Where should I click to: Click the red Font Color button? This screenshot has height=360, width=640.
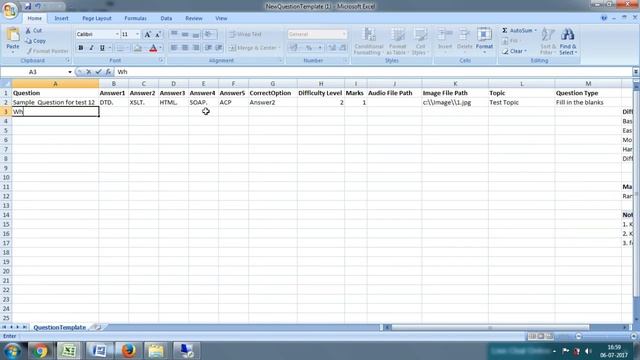(153, 48)
